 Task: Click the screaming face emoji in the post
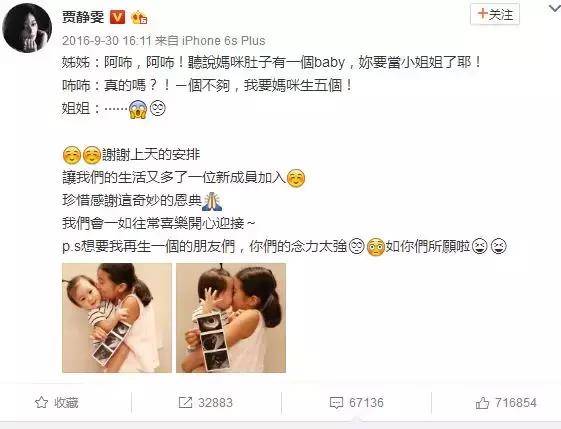[x=138, y=109]
